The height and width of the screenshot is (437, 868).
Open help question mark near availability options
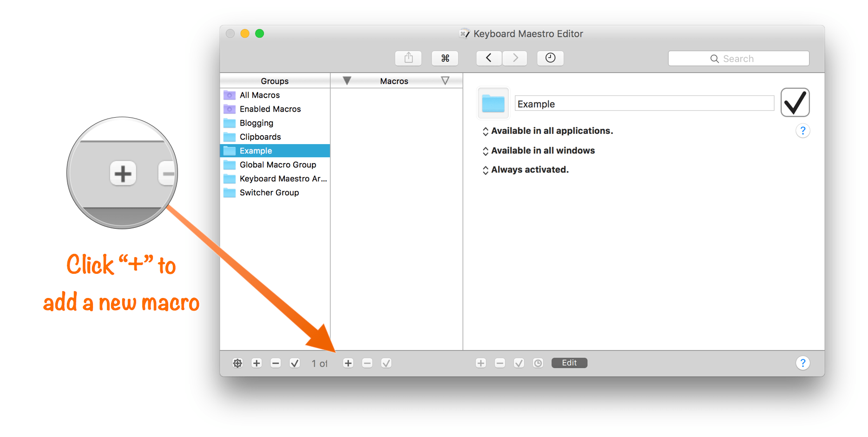(x=802, y=131)
